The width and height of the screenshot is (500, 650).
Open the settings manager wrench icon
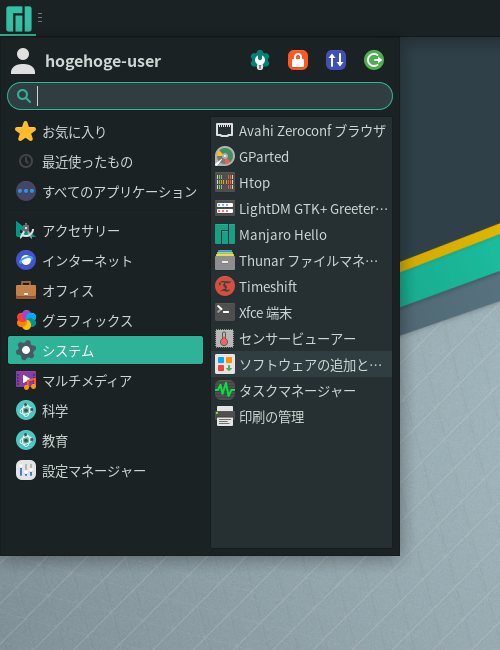(260, 60)
